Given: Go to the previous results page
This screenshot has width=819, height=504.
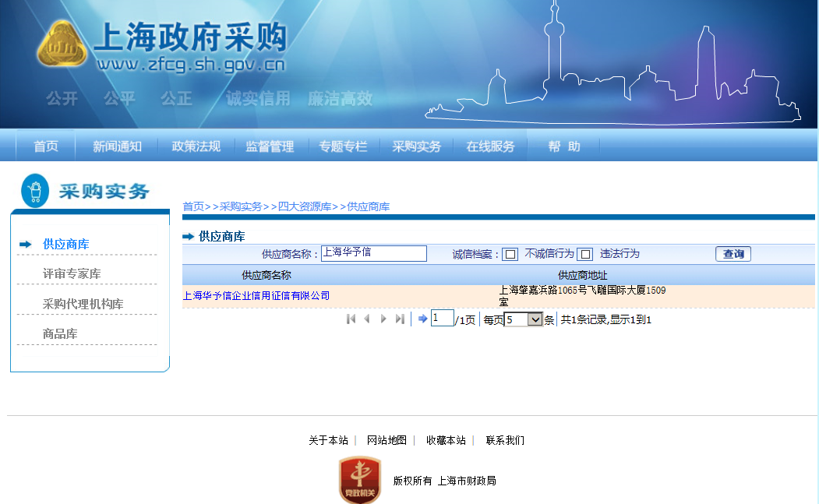Looking at the screenshot, I should 366,319.
